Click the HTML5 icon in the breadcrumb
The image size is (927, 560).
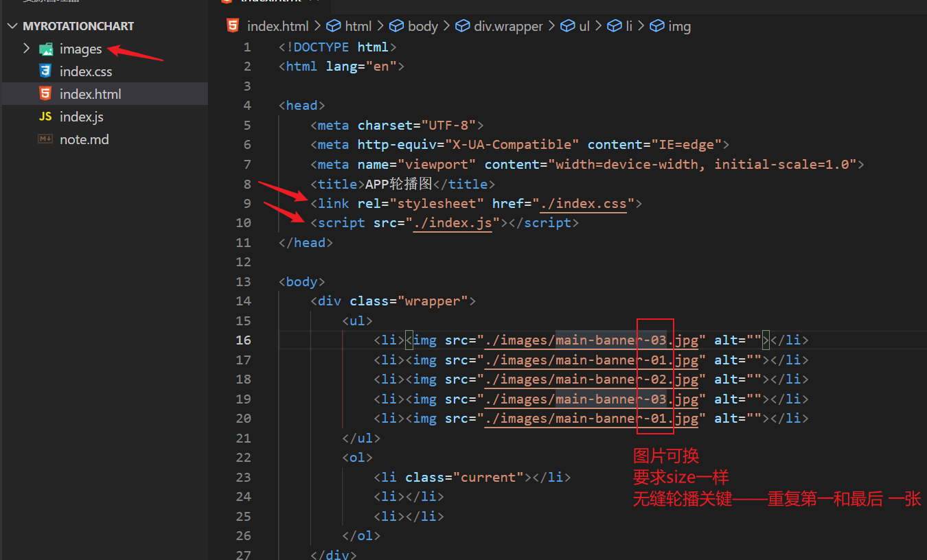click(x=233, y=26)
